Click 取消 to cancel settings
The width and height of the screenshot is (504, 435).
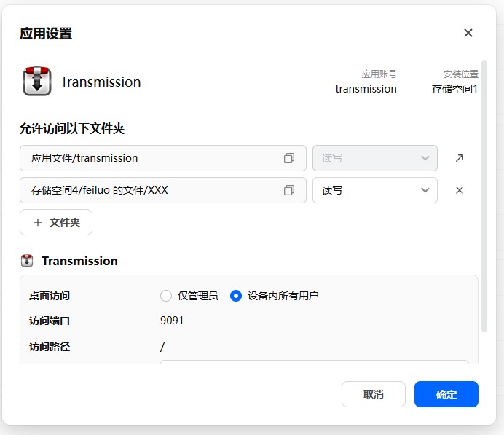pyautogui.click(x=373, y=394)
